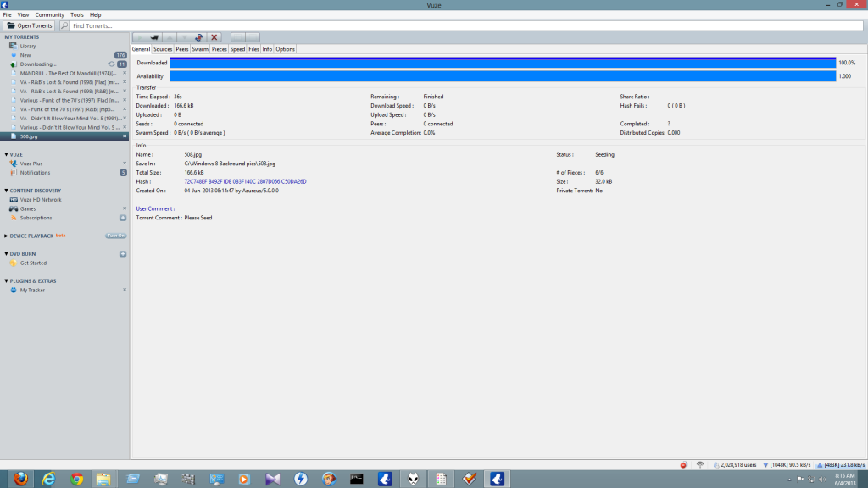Collapse the DVD BURN section

pos(6,254)
